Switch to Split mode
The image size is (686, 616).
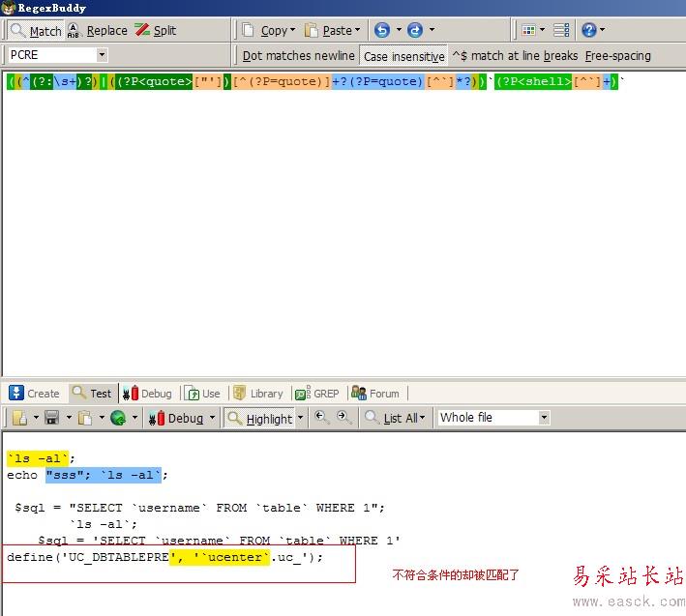click(x=156, y=31)
